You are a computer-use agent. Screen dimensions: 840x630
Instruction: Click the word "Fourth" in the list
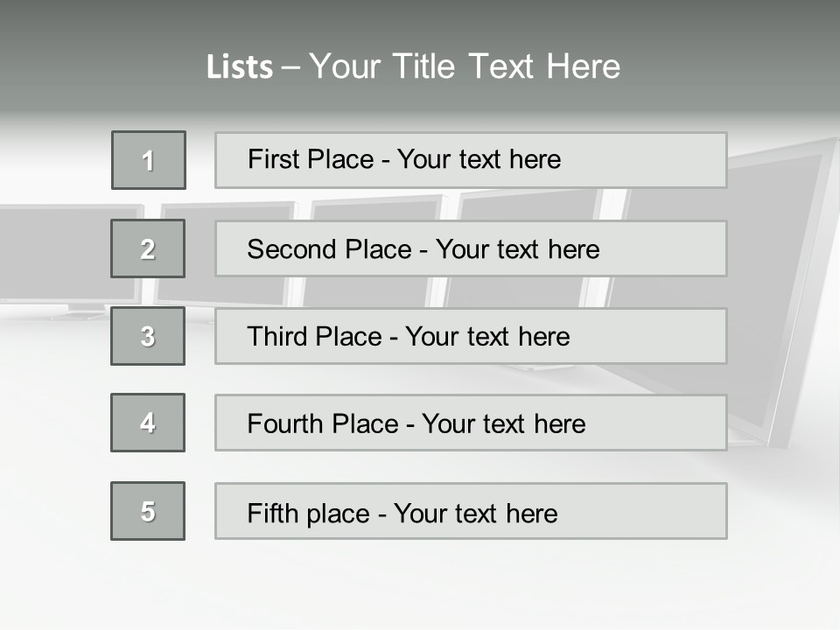[286, 424]
